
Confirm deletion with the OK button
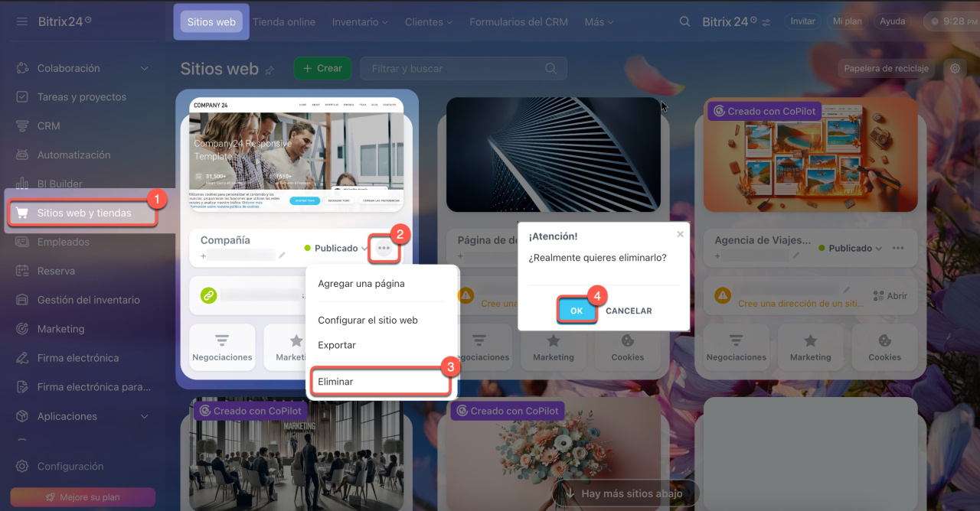point(577,311)
